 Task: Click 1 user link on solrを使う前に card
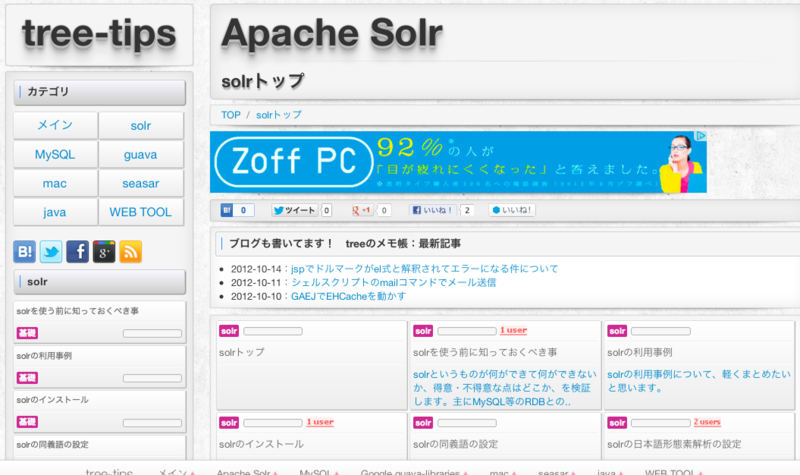point(513,330)
